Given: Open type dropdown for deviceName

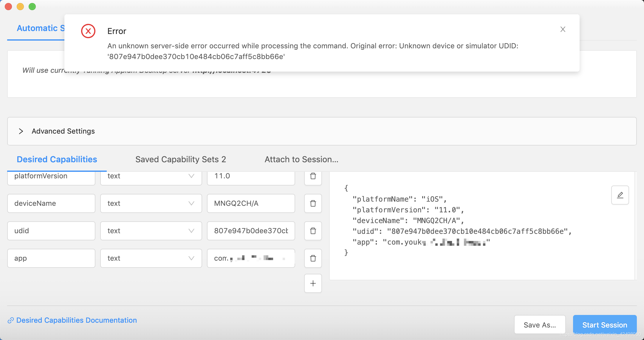Looking at the screenshot, I should point(151,203).
